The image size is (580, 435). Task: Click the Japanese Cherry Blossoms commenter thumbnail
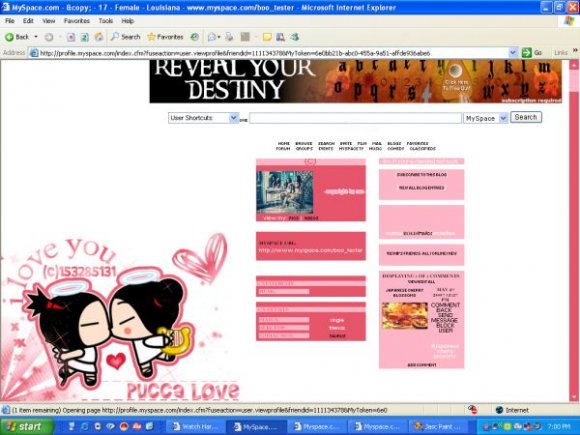tap(404, 316)
